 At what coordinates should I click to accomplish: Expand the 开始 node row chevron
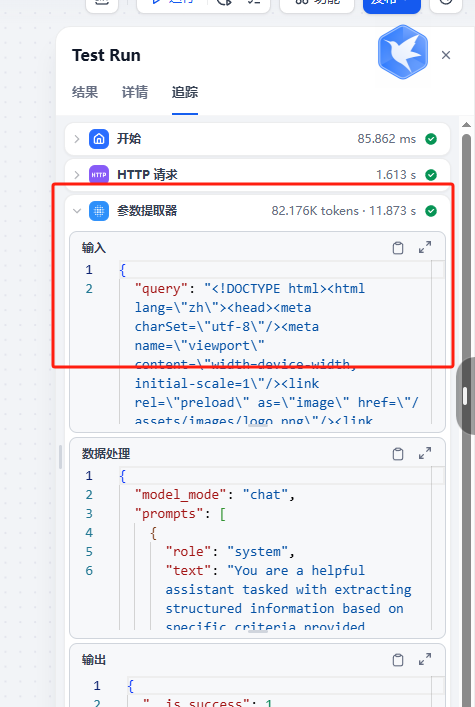click(77, 139)
